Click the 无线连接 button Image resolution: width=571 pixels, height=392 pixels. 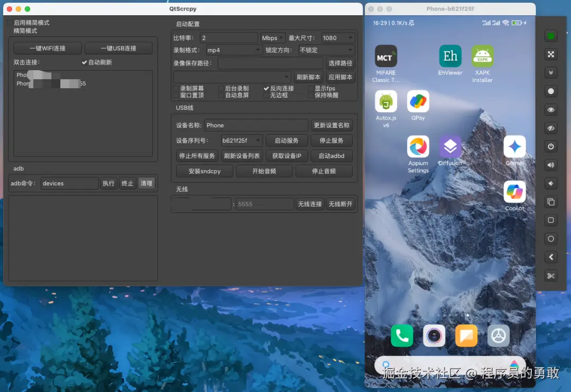point(309,204)
